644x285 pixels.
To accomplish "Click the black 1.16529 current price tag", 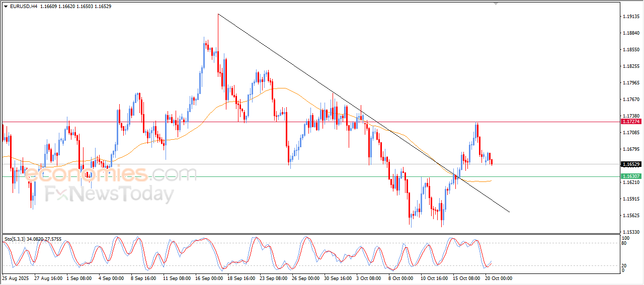I will click(631, 164).
